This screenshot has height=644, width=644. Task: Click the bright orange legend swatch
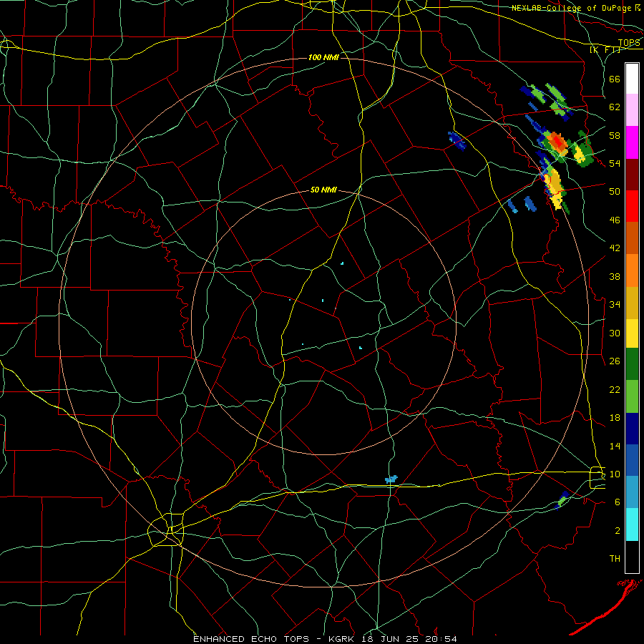632,270
